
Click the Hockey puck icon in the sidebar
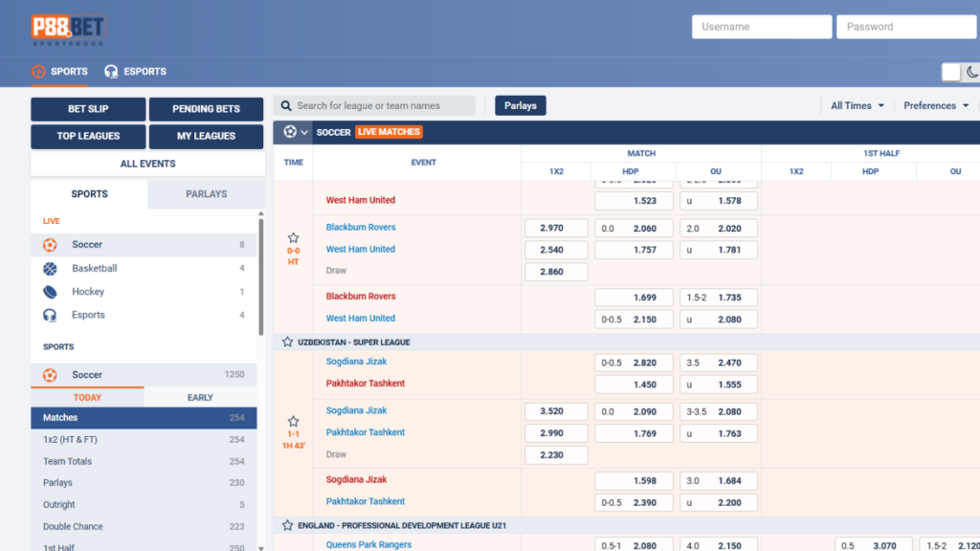(x=50, y=292)
